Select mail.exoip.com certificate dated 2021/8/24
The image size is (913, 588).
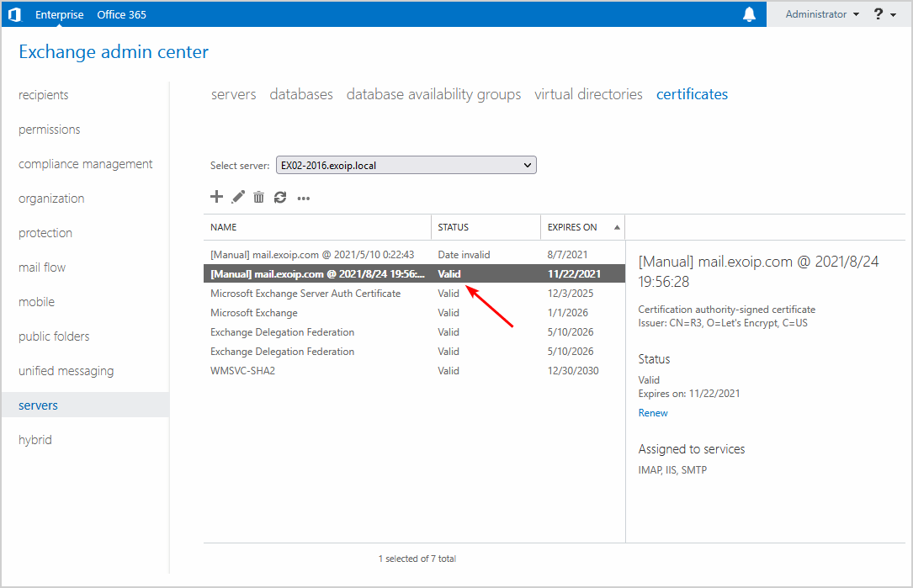pos(414,273)
